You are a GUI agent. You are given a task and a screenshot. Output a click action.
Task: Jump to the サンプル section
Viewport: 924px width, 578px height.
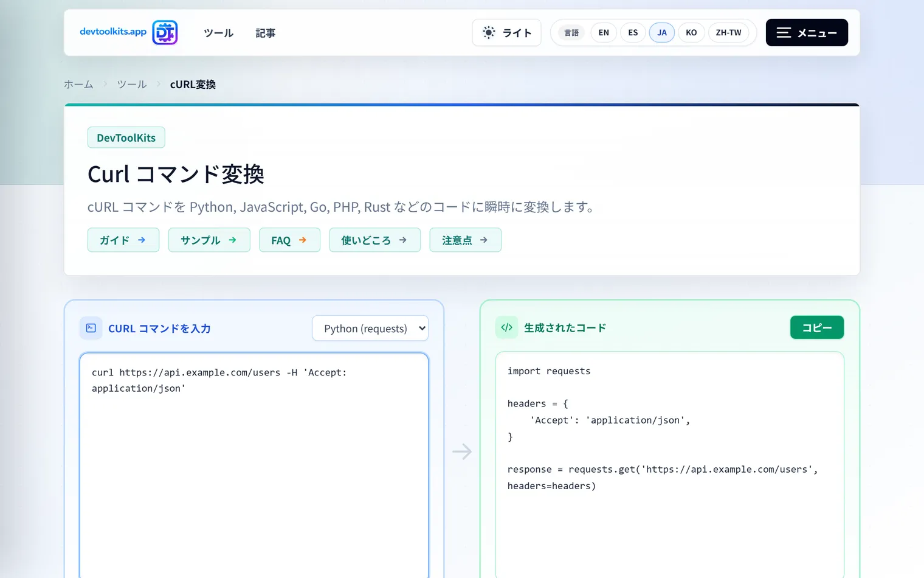(x=209, y=240)
